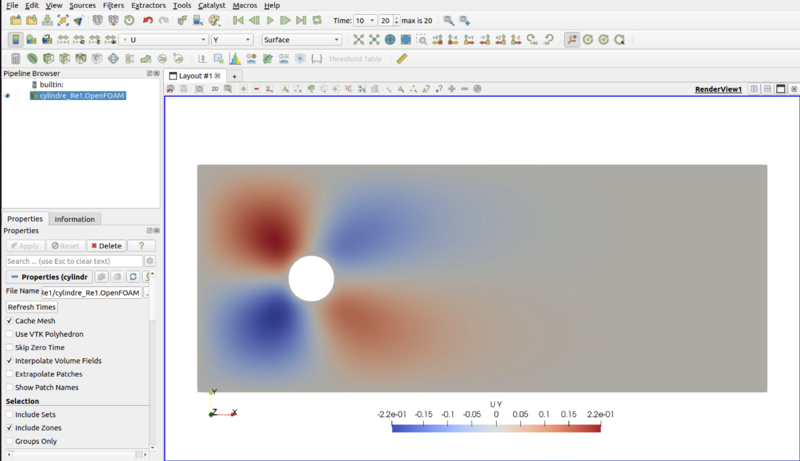The width and height of the screenshot is (800, 461).
Task: Open the Surface representation dropdown
Action: (302, 39)
